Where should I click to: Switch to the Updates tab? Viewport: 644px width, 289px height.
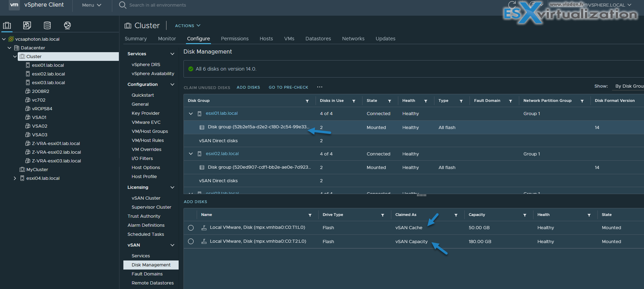385,39
